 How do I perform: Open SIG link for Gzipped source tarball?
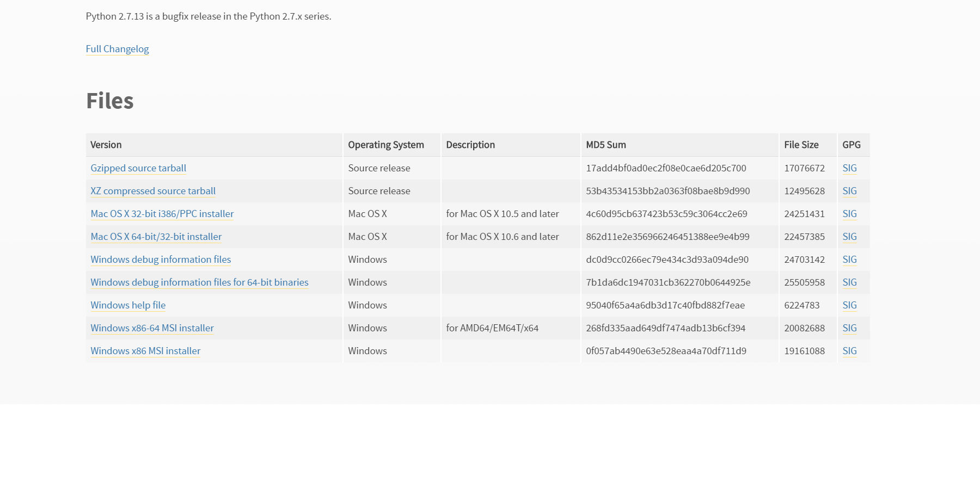(849, 168)
